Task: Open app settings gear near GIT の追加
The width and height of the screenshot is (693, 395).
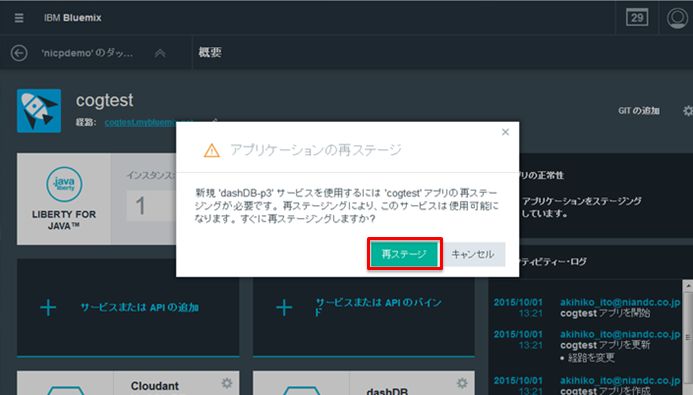Action: coord(688,111)
